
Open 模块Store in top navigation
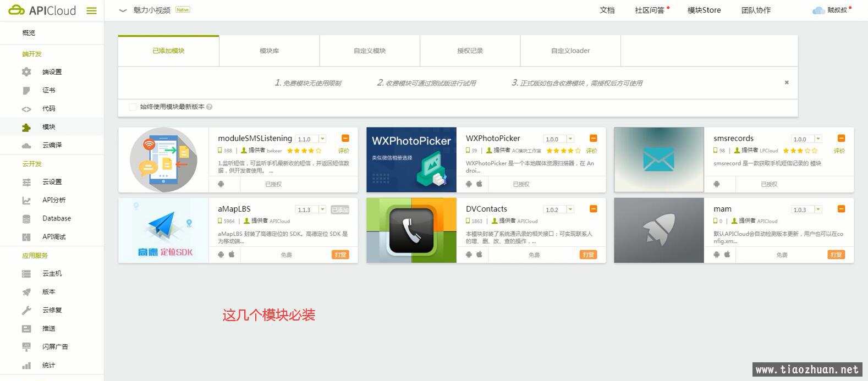(x=704, y=10)
